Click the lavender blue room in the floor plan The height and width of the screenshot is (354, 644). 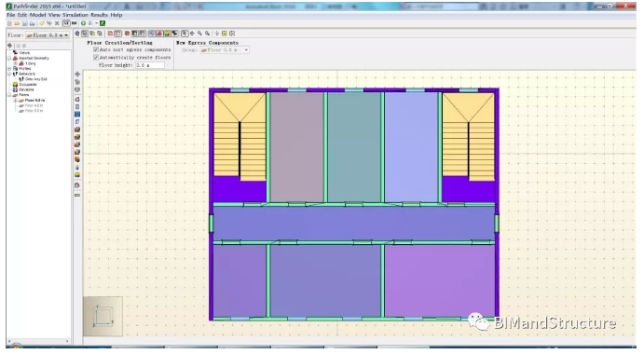411,147
